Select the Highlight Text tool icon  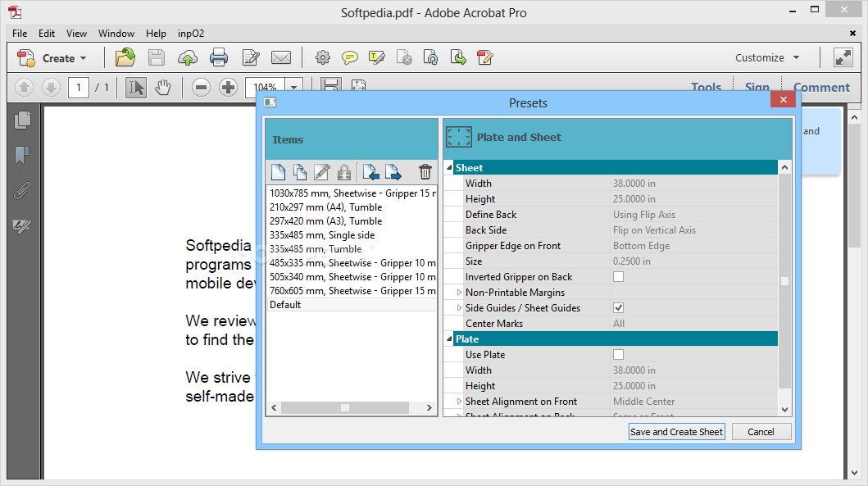[377, 57]
